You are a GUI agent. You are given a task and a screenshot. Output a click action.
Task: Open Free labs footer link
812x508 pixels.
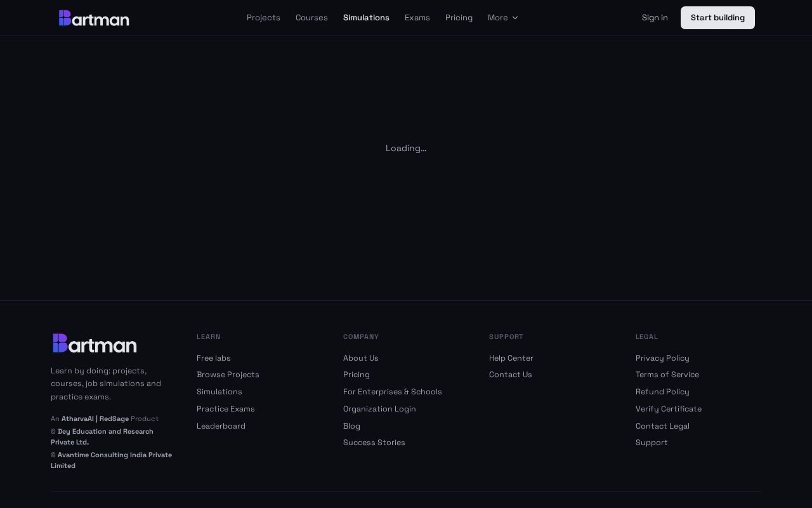(214, 358)
